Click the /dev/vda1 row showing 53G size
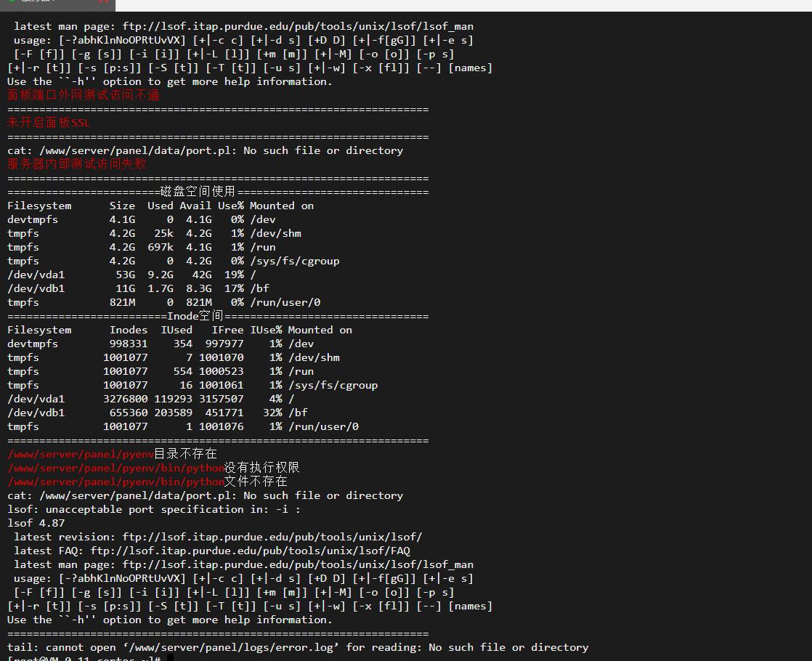 click(x=131, y=275)
